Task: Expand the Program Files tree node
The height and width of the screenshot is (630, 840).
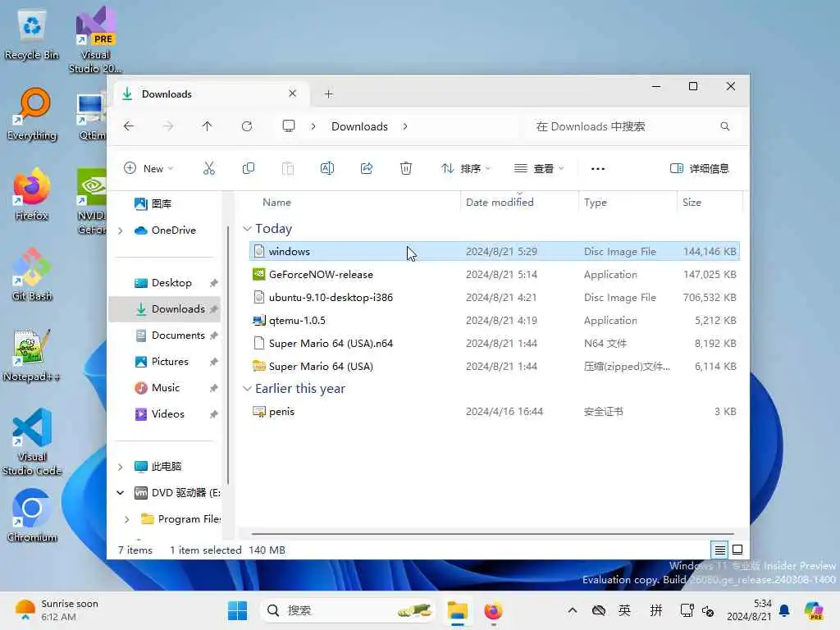Action: 127,519
